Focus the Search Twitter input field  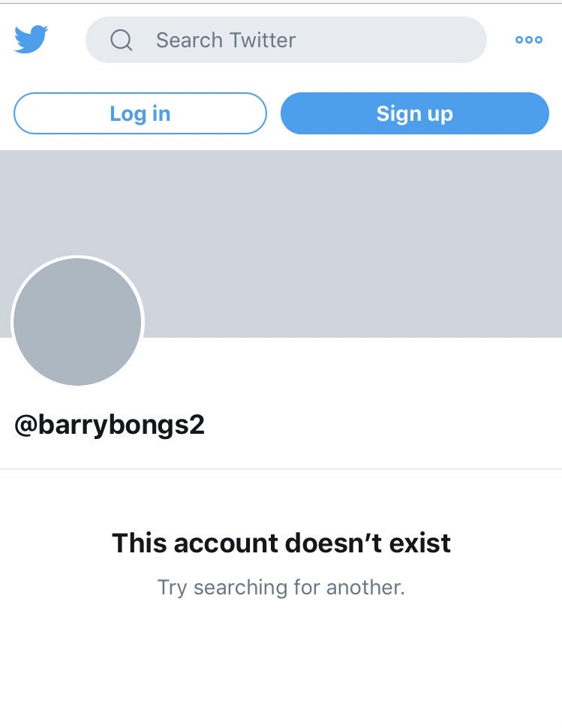click(286, 40)
